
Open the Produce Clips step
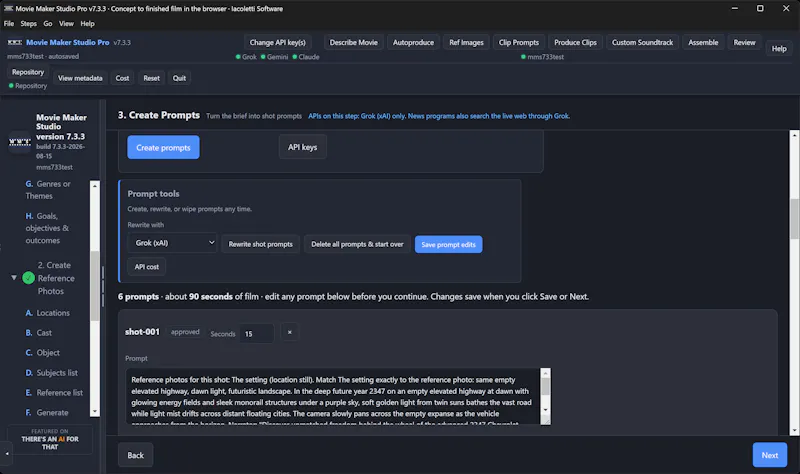pyautogui.click(x=575, y=42)
